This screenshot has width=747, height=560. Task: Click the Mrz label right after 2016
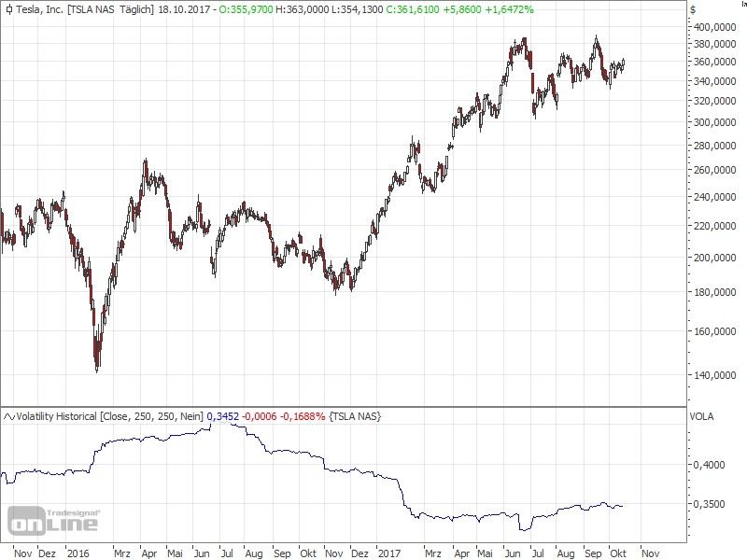(x=122, y=553)
